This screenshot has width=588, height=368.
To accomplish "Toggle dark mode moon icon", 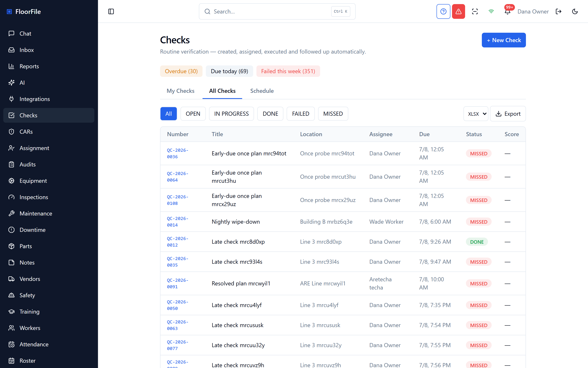I will click(575, 11).
